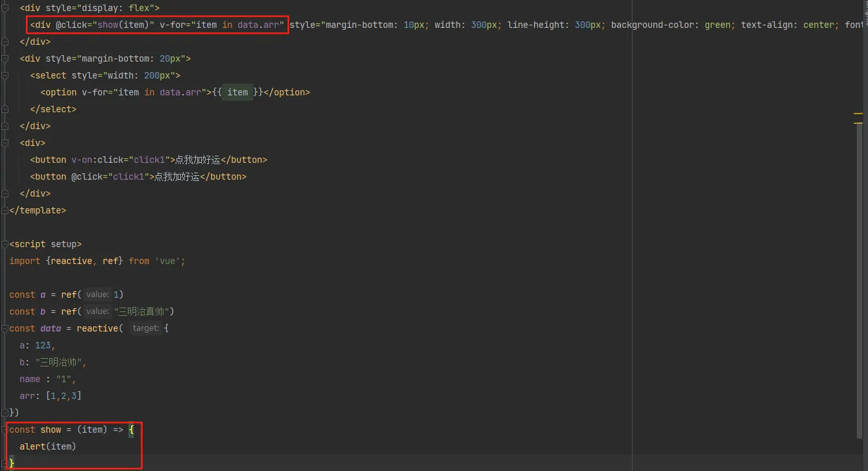Click the background-color: green property

point(671,25)
